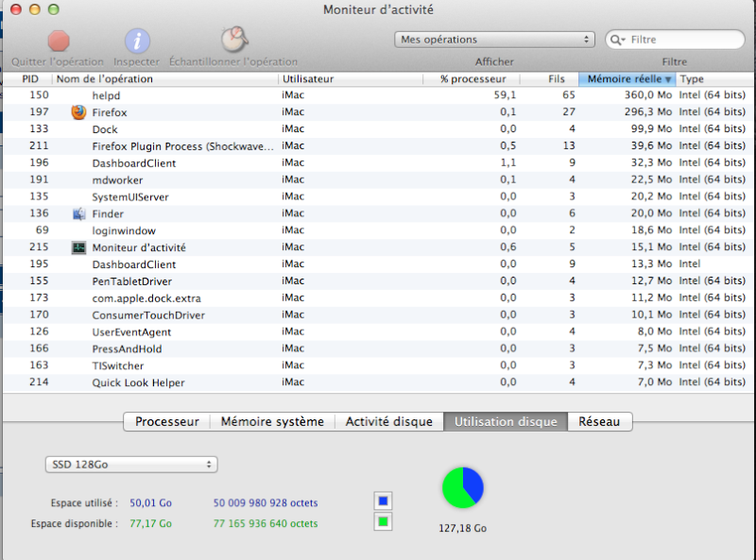Click the 50 009 980 928 octets value
This screenshot has height=560, width=756.
[266, 503]
